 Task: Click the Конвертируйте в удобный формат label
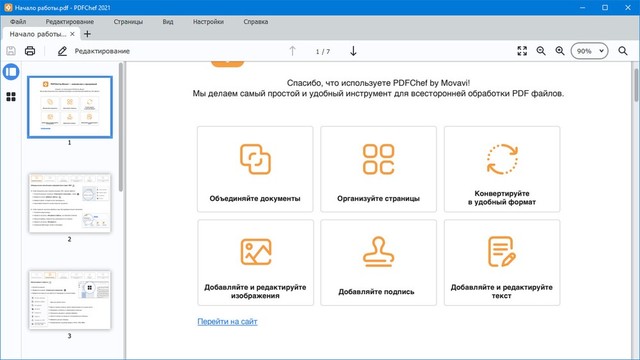[502, 198]
